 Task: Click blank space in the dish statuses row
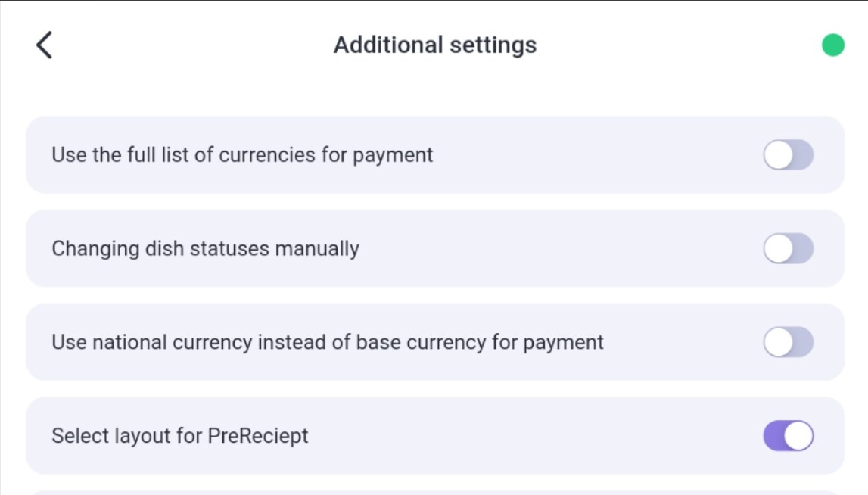click(559, 248)
